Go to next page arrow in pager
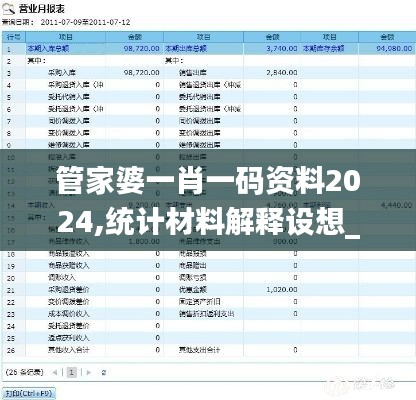 click(x=89, y=372)
